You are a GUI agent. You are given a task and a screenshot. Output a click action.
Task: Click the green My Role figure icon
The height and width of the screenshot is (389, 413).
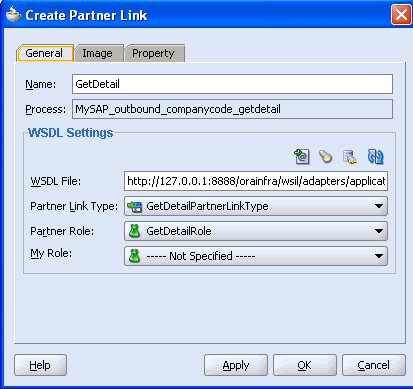134,256
